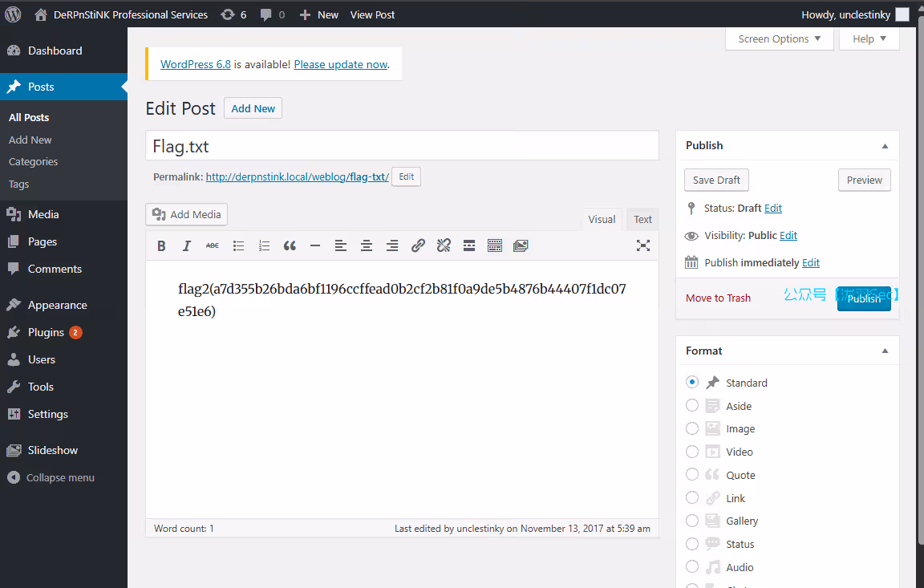Switch to the Text editor tab
Screen dimensions: 924x588
[x=642, y=220]
